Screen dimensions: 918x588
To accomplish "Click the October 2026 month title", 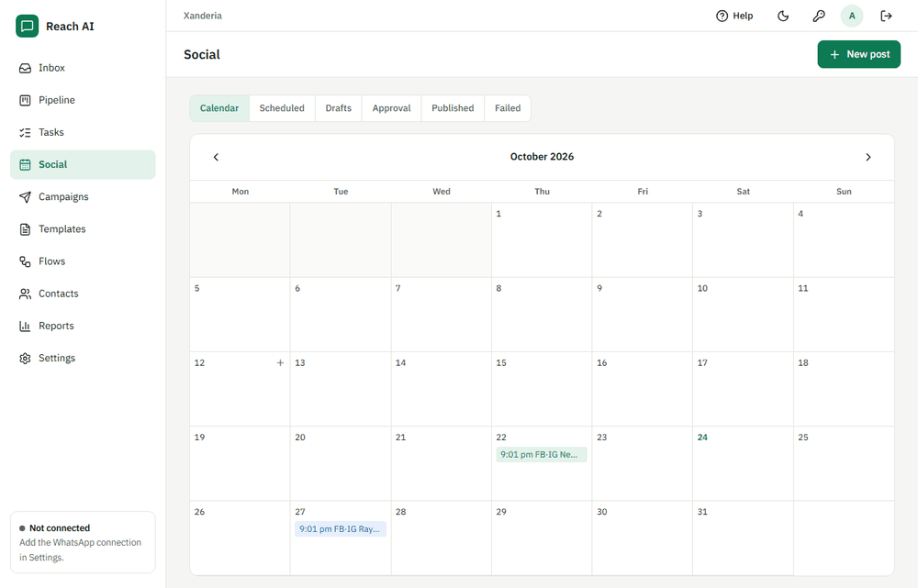I will [542, 157].
